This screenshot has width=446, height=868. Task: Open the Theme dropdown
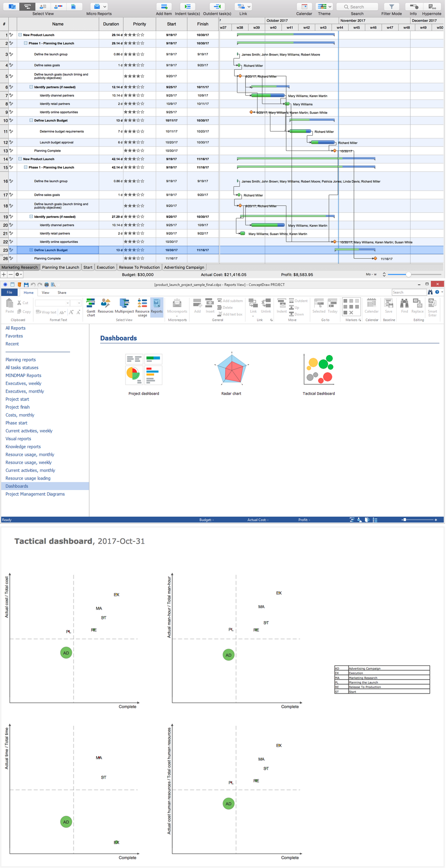coord(325,7)
